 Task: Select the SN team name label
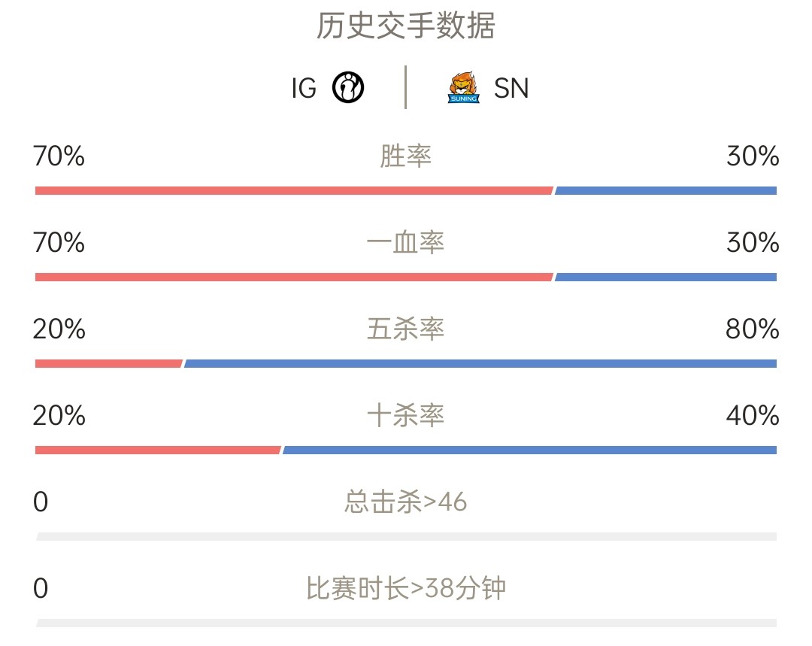pyautogui.click(x=511, y=88)
